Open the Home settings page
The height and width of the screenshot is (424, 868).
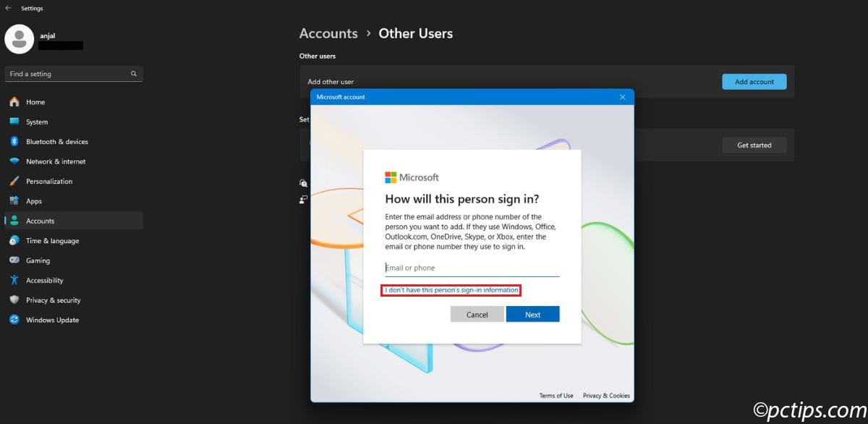click(74, 102)
